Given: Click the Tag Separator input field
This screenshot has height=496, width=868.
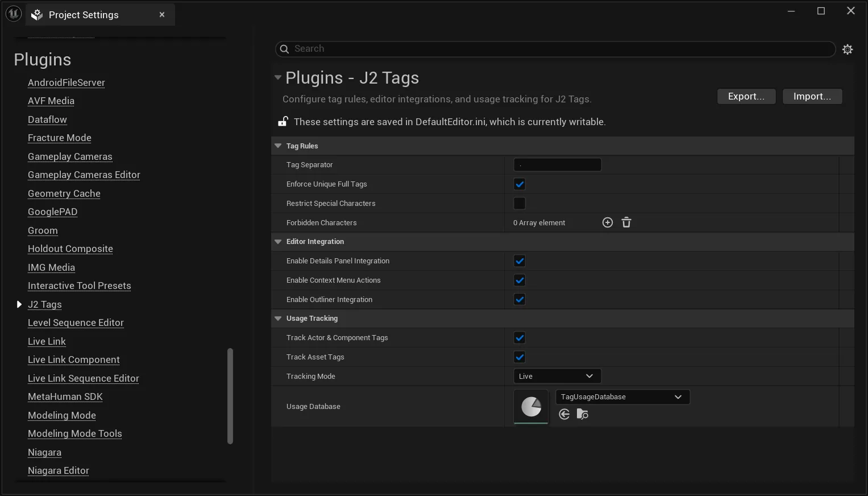Looking at the screenshot, I should (557, 165).
